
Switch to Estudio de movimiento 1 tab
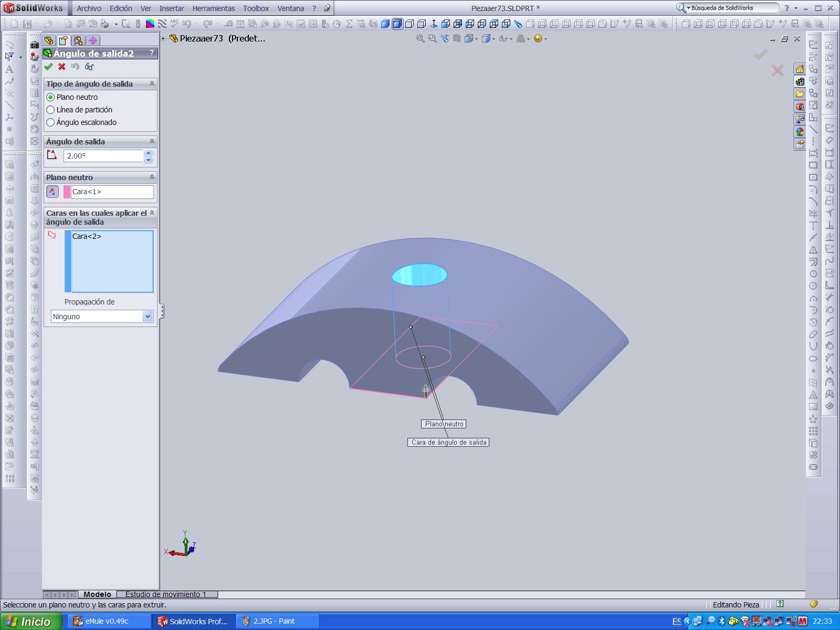coord(166,594)
